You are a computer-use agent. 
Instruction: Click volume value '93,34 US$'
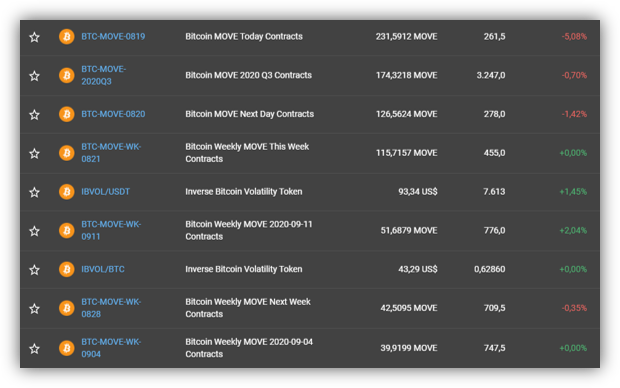click(418, 191)
